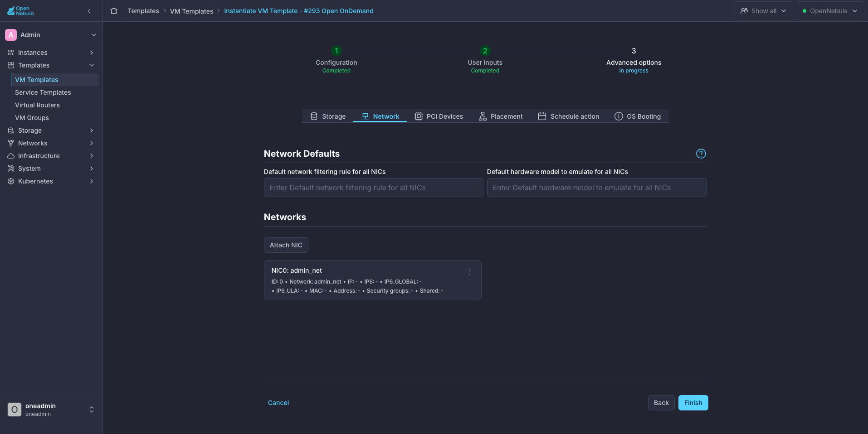Viewport: 868px width, 434px height.
Task: Click the Networks icon in sidebar
Action: 11,143
